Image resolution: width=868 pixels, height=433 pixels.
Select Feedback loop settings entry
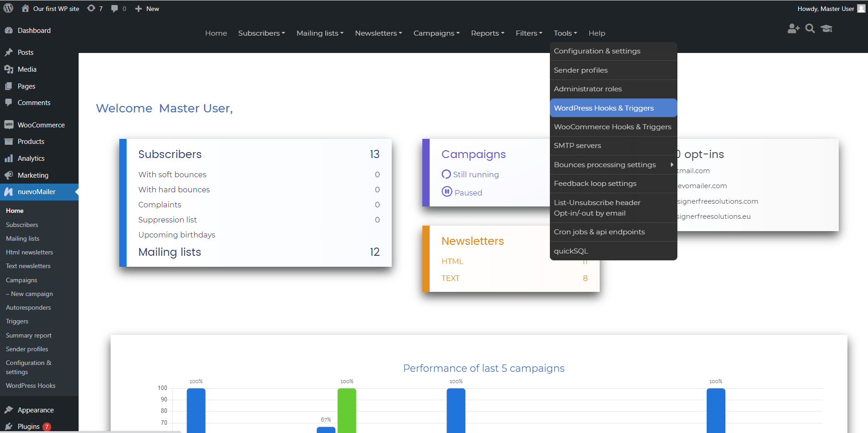(x=613, y=183)
